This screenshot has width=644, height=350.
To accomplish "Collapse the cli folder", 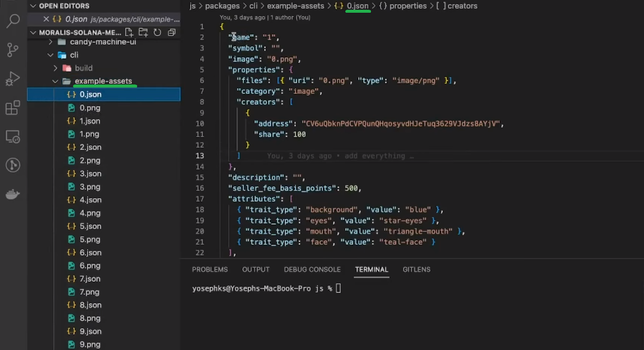I will point(50,55).
